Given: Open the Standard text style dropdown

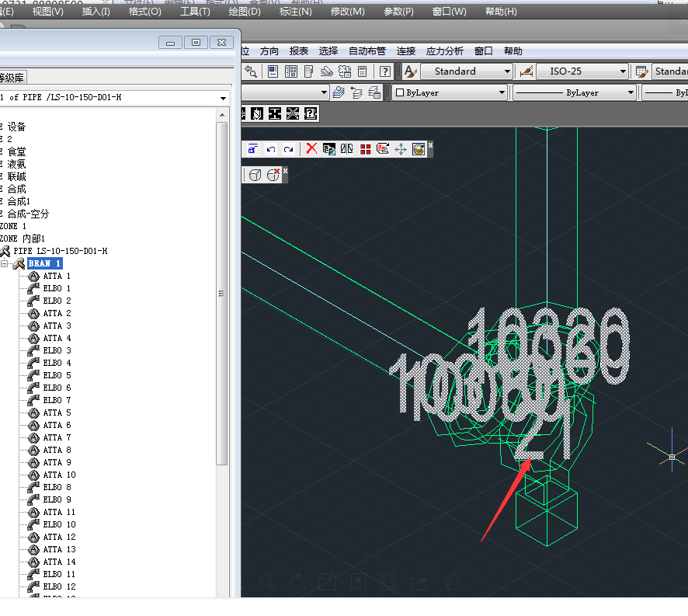Looking at the screenshot, I should [467, 71].
